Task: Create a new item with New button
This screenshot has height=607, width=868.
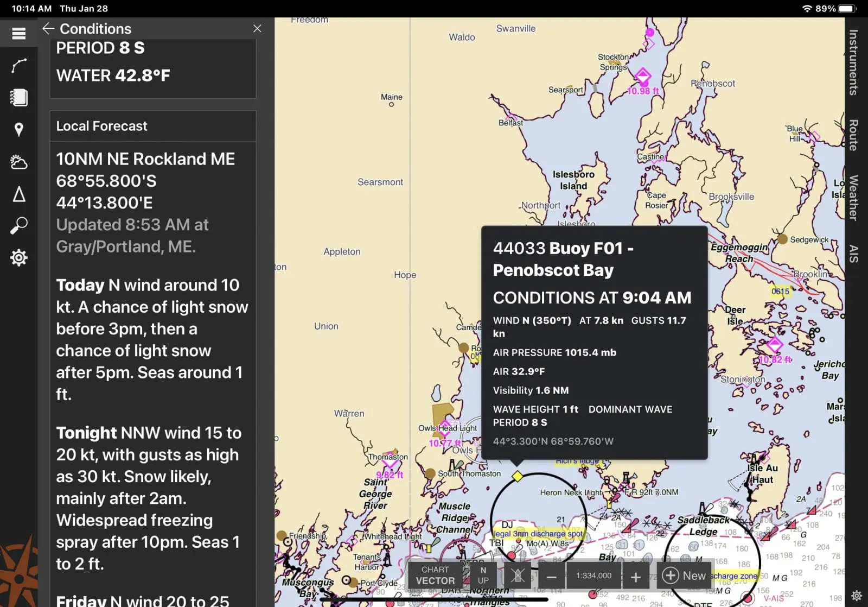Action: 684,576
